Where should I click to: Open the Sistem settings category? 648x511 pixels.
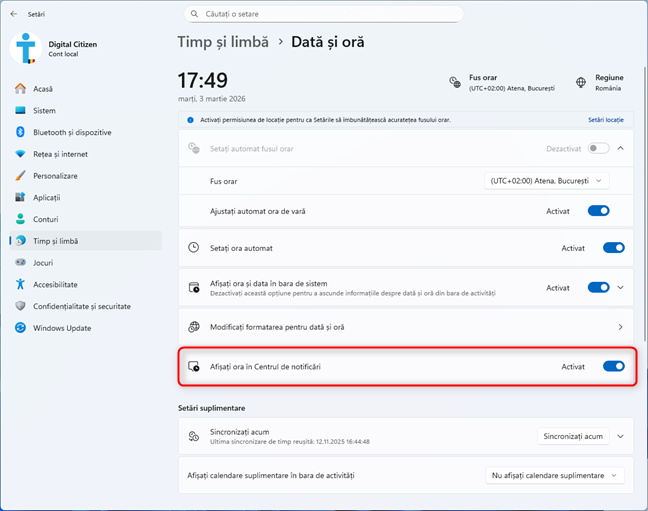(x=44, y=111)
